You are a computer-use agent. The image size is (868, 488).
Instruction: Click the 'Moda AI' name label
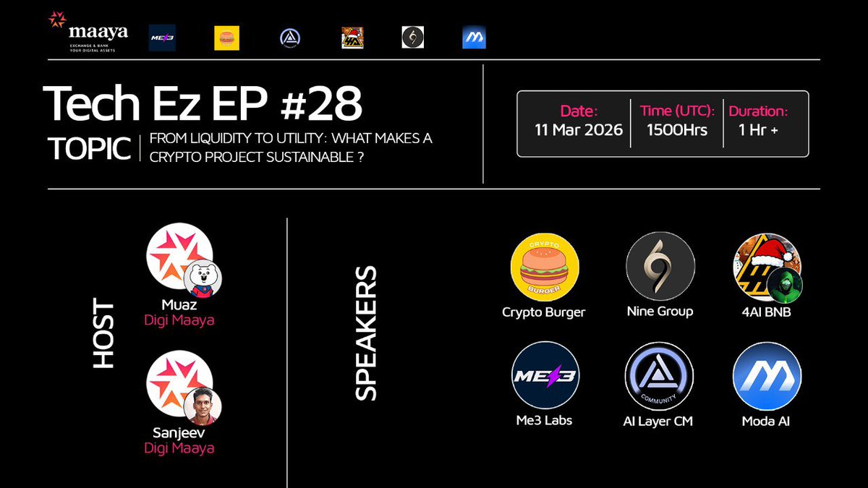(x=767, y=420)
